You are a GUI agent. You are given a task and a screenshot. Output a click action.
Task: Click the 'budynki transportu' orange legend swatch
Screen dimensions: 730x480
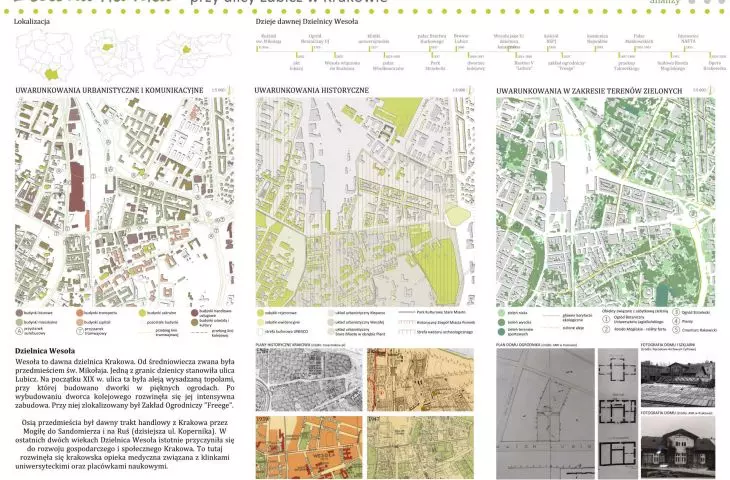pyautogui.click(x=80, y=313)
